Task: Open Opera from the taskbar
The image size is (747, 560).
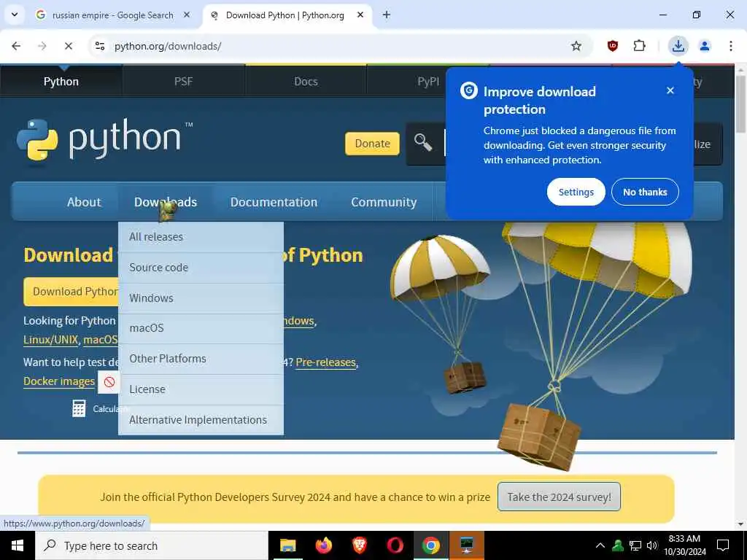Action: [x=395, y=545]
